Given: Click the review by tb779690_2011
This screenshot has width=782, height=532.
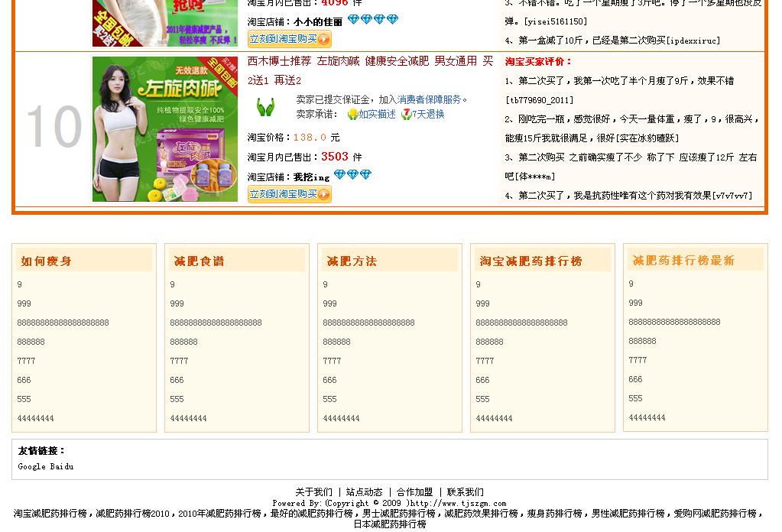Looking at the screenshot, I should 619,90.
